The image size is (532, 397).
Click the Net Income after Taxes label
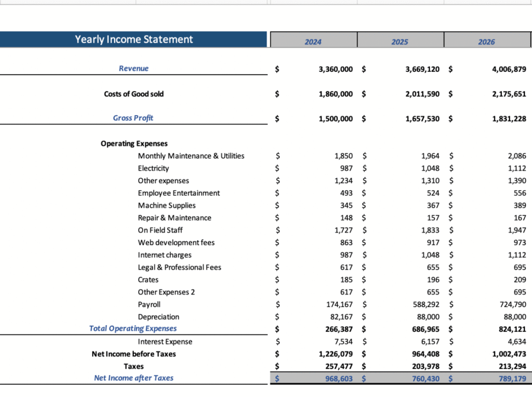133,378
